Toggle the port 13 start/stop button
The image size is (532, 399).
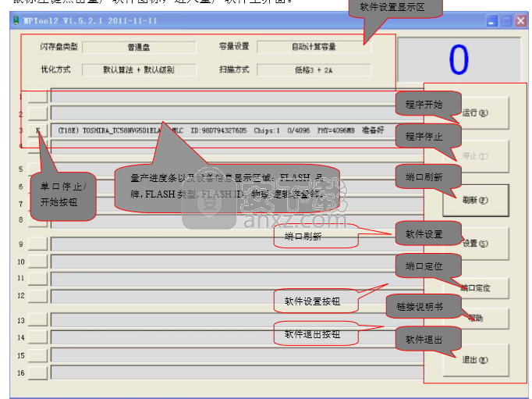point(37,320)
